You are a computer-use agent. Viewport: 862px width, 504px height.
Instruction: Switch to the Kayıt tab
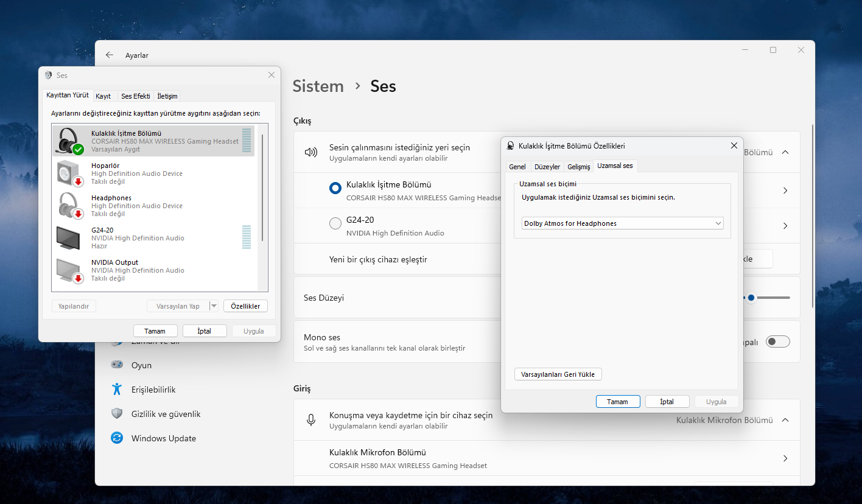(x=103, y=96)
